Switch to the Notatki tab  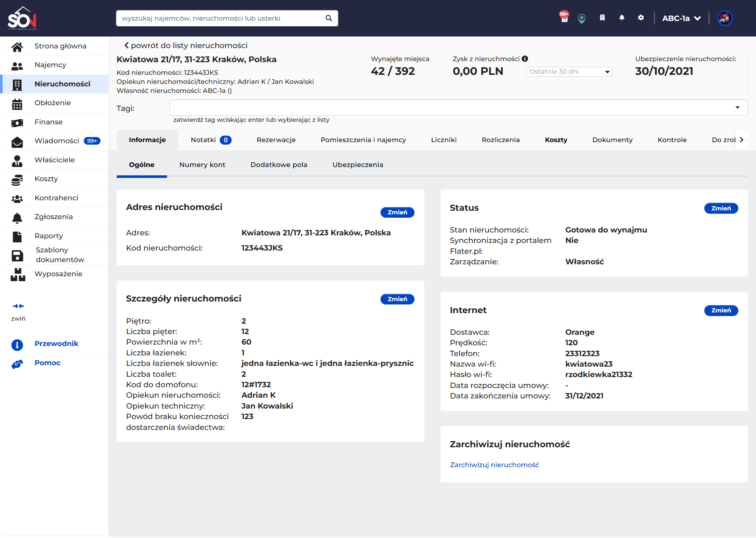pos(211,140)
